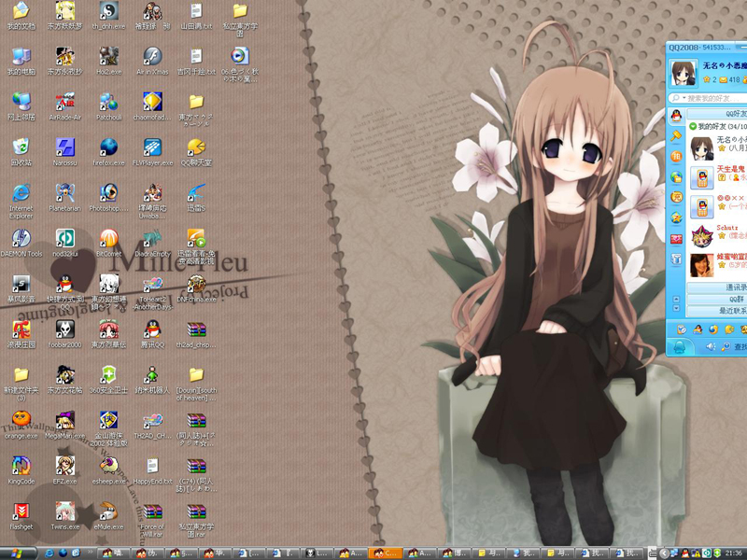Image resolution: width=747 pixels, height=560 pixels.
Task: Select the 腾讯QQ desktop shortcut
Action: [152, 334]
